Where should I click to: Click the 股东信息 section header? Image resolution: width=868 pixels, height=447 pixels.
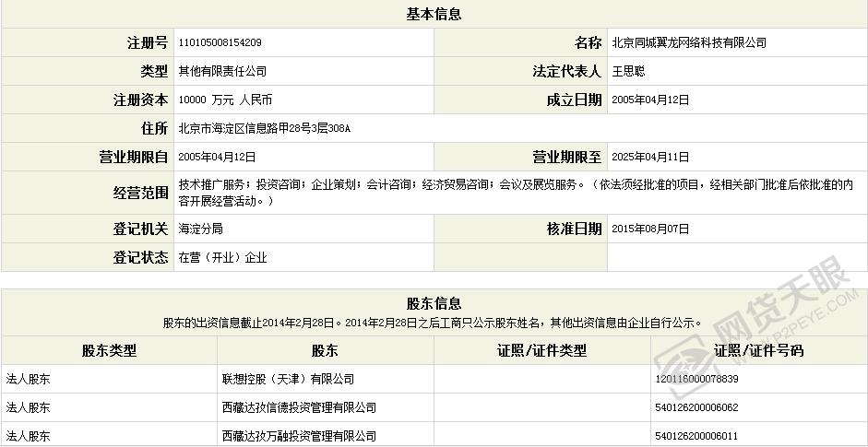pyautogui.click(x=434, y=303)
